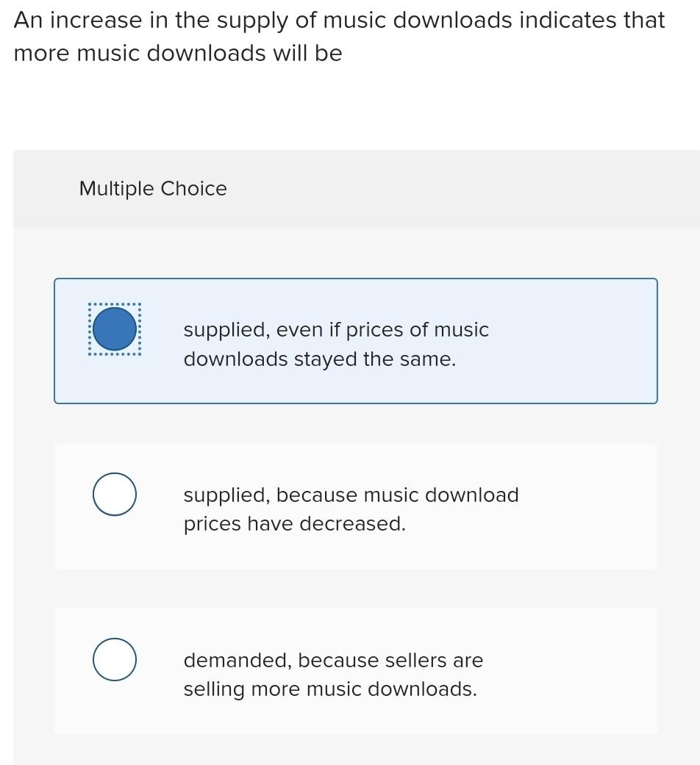Screen dimensions: 700x765
Task: Click the highlighted first answer card
Action: [x=355, y=340]
